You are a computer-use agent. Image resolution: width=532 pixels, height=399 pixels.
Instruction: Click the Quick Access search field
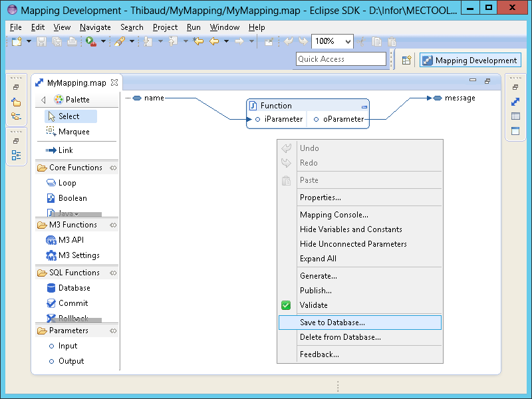340,59
